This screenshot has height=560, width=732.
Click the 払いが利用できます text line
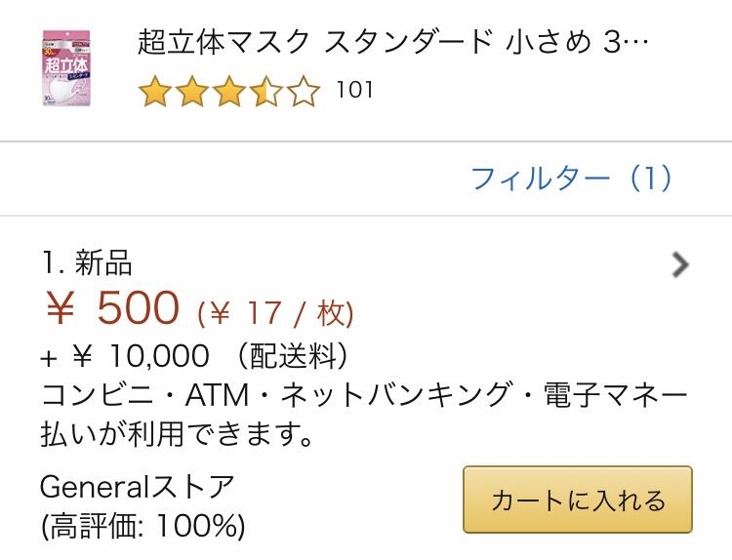point(178,433)
